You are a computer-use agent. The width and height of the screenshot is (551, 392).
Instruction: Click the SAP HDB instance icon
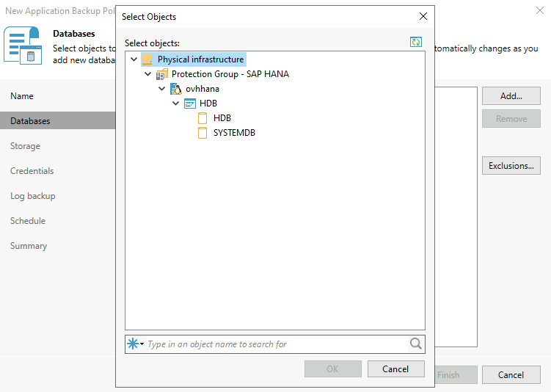tap(190, 104)
